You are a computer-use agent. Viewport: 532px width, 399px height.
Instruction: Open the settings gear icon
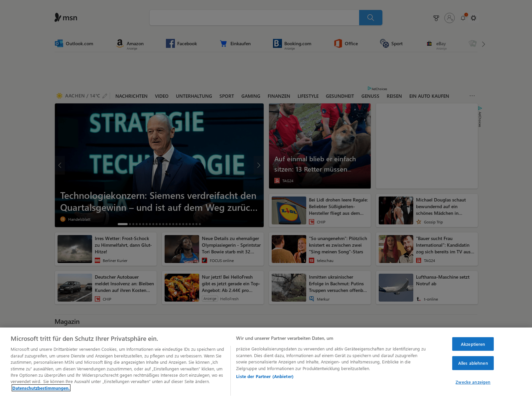click(473, 18)
